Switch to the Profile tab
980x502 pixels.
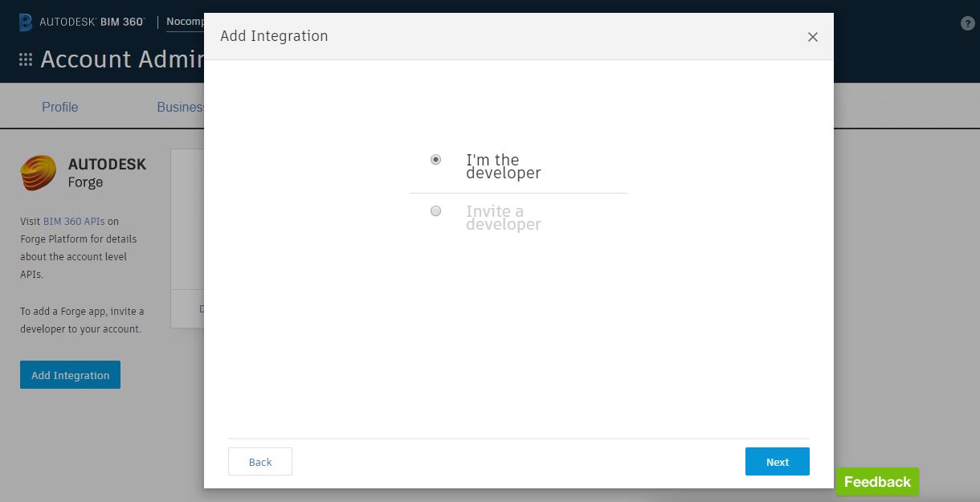(60, 107)
